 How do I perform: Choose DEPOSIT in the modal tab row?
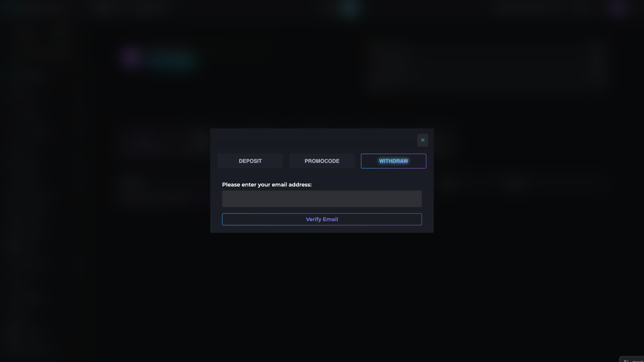(x=250, y=161)
